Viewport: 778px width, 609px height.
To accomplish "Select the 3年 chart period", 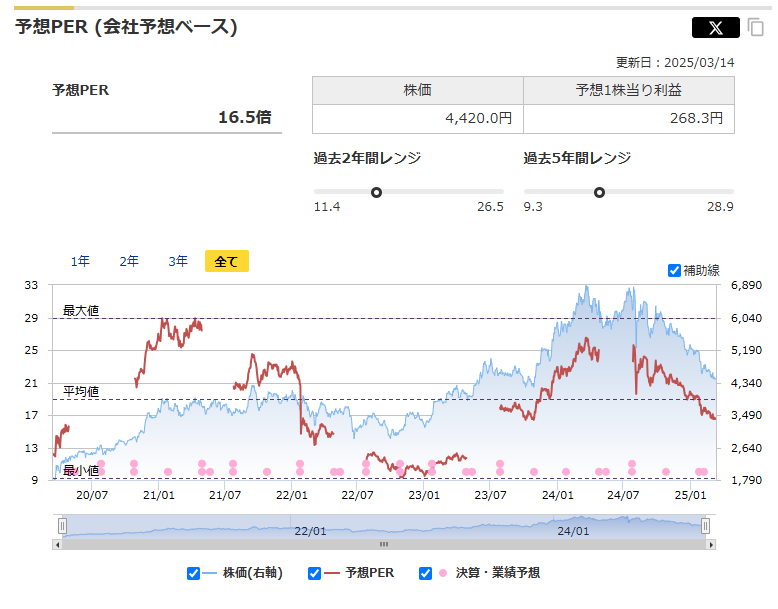I will point(178,261).
